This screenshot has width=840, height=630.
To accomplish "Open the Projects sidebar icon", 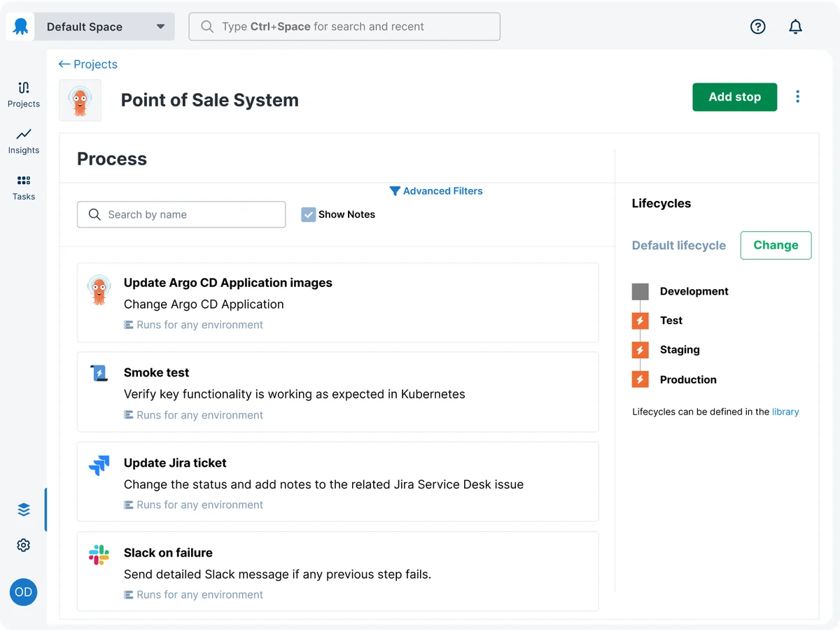I will pyautogui.click(x=24, y=88).
